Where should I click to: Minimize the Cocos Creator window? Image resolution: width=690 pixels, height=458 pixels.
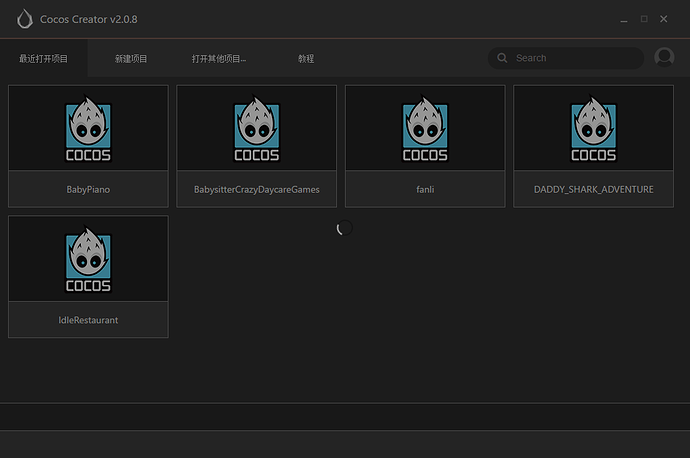pos(624,19)
